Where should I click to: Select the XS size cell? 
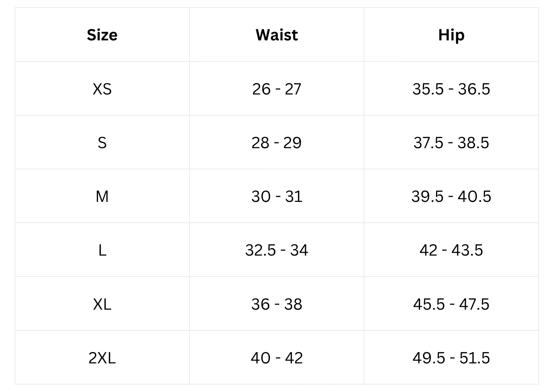coord(102,89)
